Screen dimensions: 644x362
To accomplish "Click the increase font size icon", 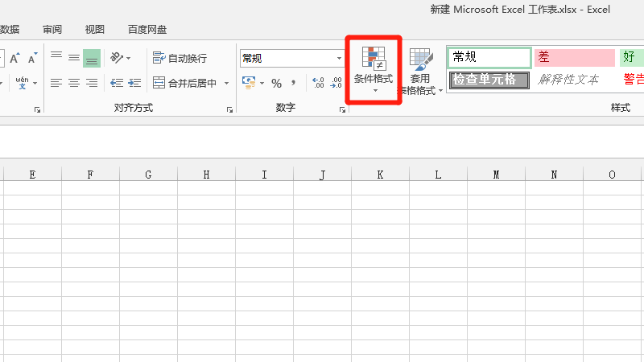I will click(x=14, y=59).
